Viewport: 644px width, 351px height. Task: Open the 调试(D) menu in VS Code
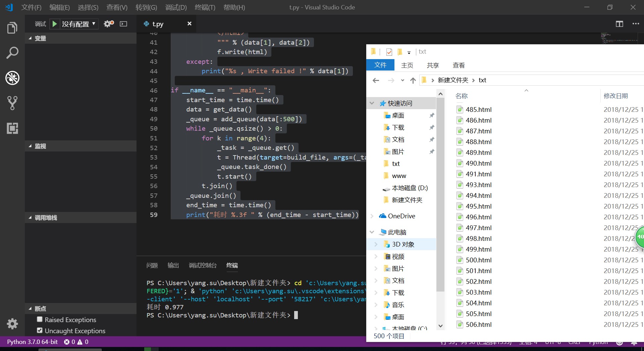pyautogui.click(x=176, y=7)
